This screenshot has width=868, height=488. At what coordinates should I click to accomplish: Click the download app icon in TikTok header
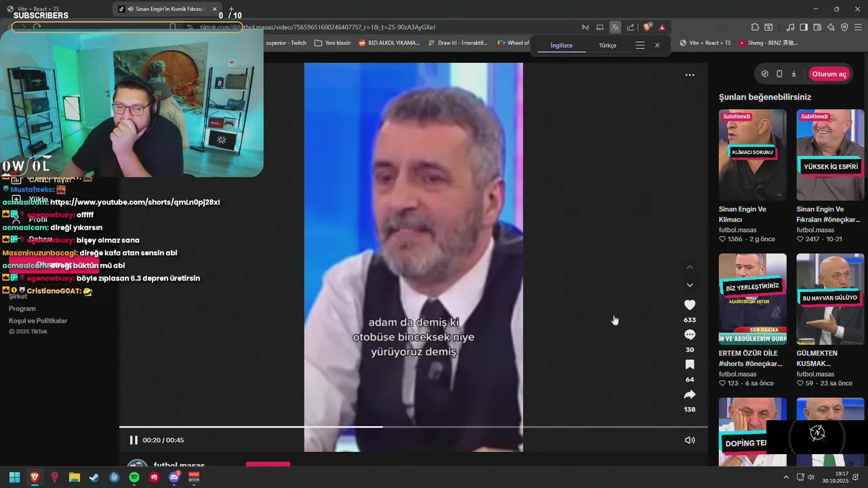[x=794, y=74]
